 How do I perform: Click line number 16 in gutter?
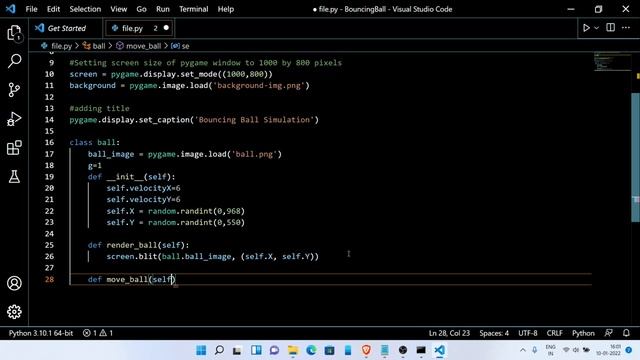pos(49,142)
